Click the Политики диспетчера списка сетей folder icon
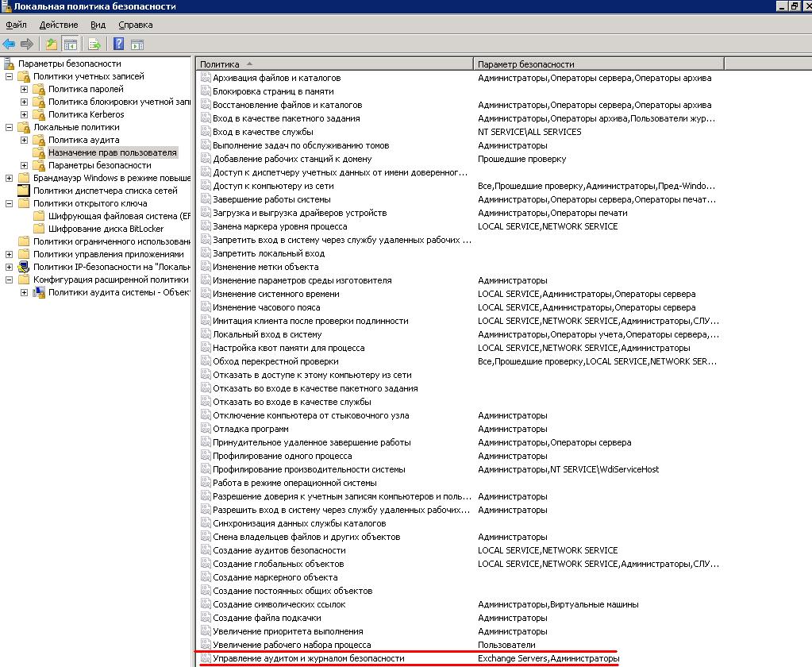812x667 pixels. tap(24, 191)
